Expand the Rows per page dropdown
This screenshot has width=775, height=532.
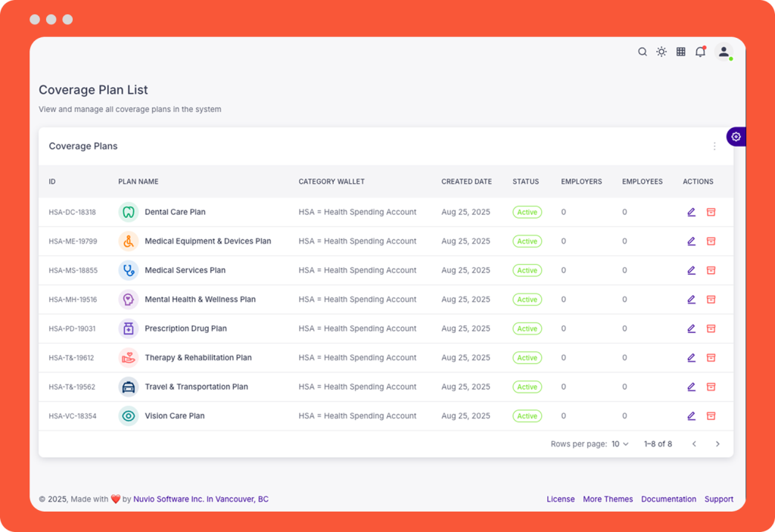(620, 444)
